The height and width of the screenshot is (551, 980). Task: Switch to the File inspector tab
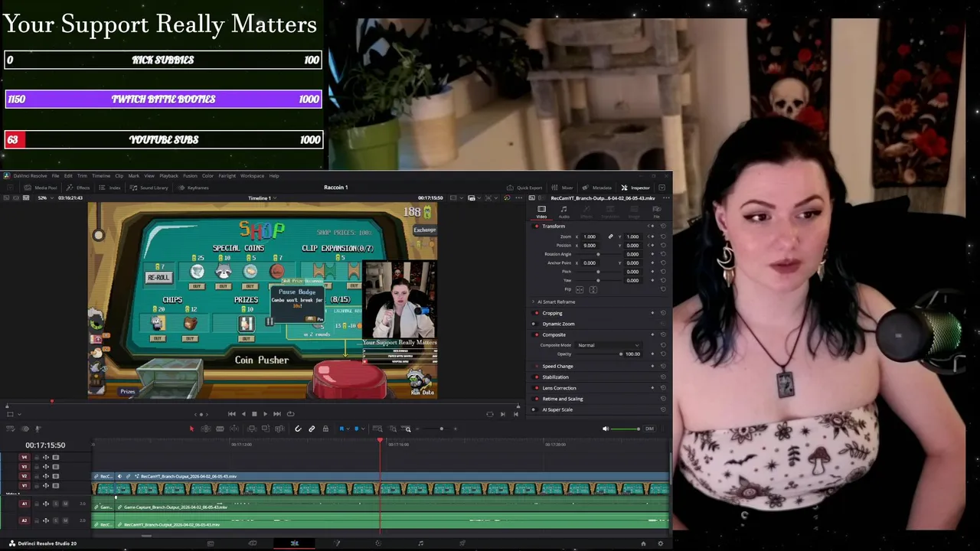[656, 211]
